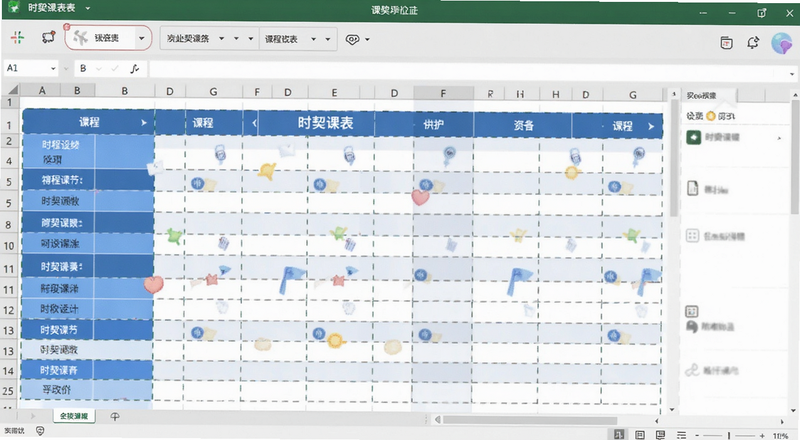Click the picture frame icon in side panel

692,311
